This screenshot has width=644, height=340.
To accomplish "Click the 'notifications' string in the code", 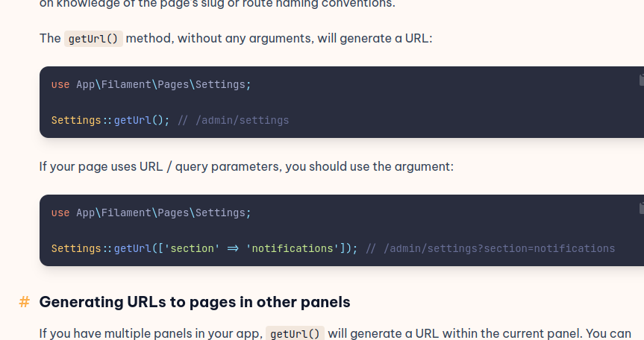I will (292, 248).
